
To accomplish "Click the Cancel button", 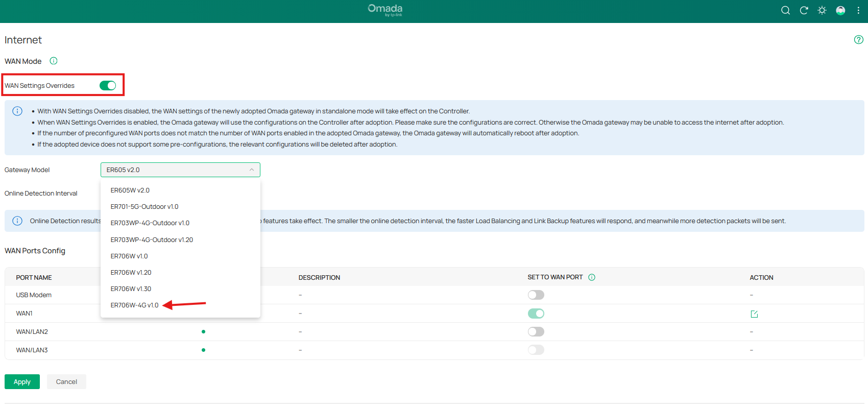I will pyautogui.click(x=66, y=382).
